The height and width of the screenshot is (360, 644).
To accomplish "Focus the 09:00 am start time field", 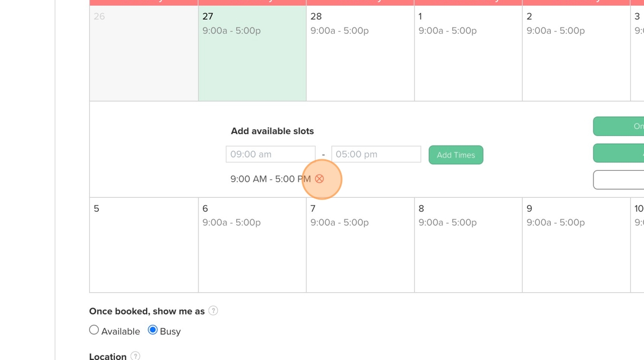I will 271,154.
